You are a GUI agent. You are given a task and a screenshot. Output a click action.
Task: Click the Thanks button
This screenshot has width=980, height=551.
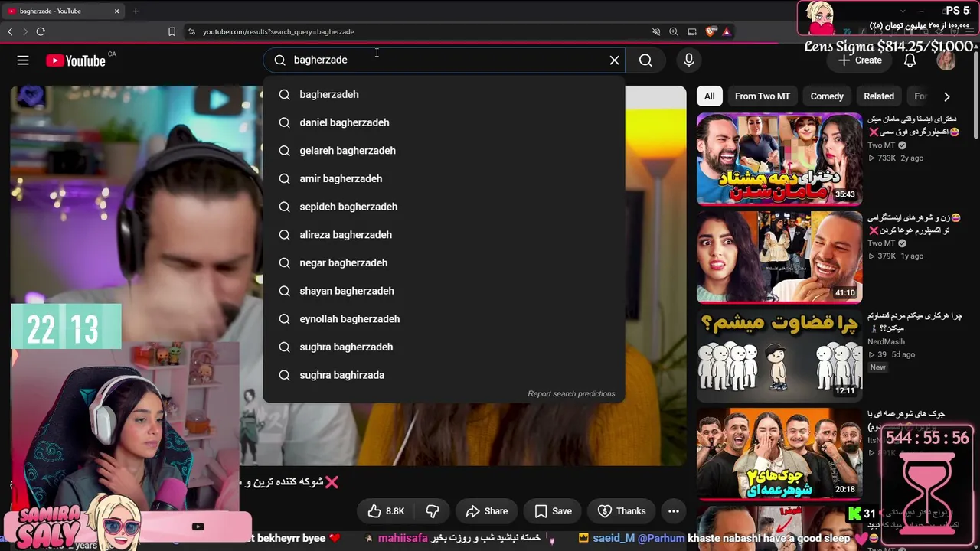622,511
